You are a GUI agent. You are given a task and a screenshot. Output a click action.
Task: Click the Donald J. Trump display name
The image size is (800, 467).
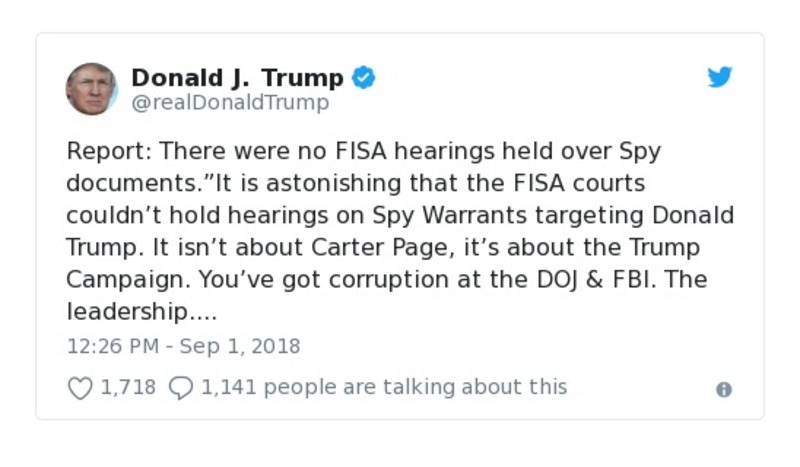(x=237, y=78)
